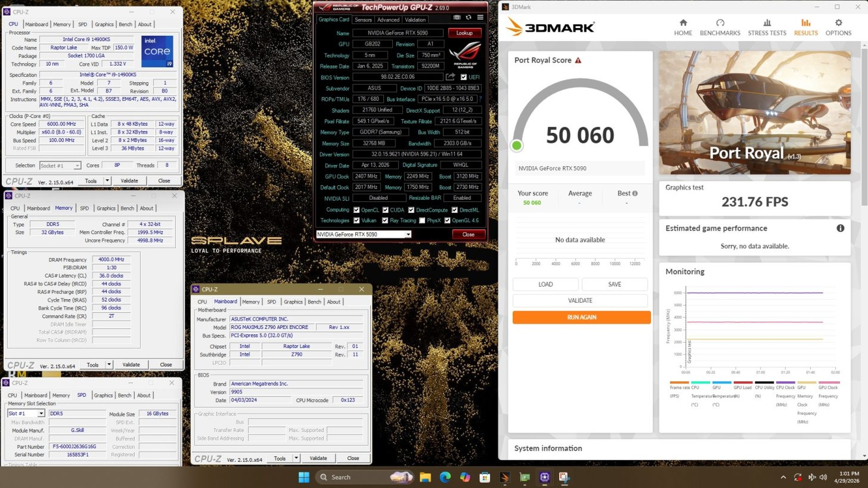This screenshot has width=868, height=488.
Task: Refresh GPU-Z data using the refresh icon
Action: [x=468, y=17]
